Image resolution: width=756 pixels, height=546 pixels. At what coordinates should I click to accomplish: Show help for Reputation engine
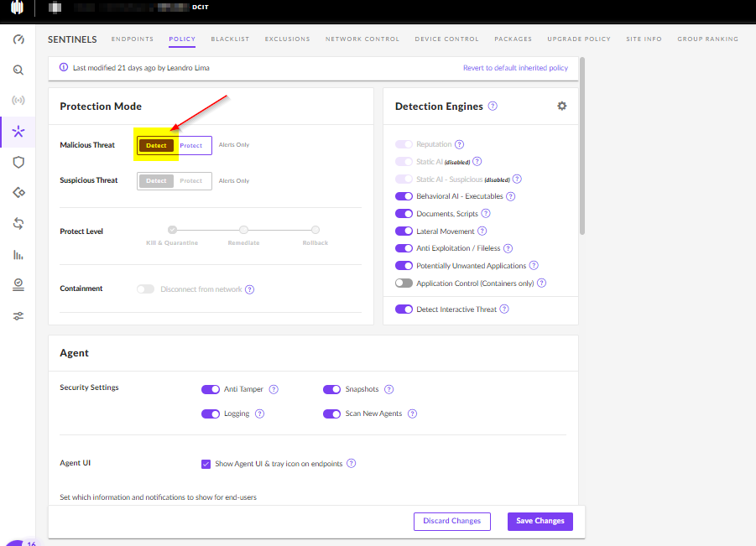[459, 144]
